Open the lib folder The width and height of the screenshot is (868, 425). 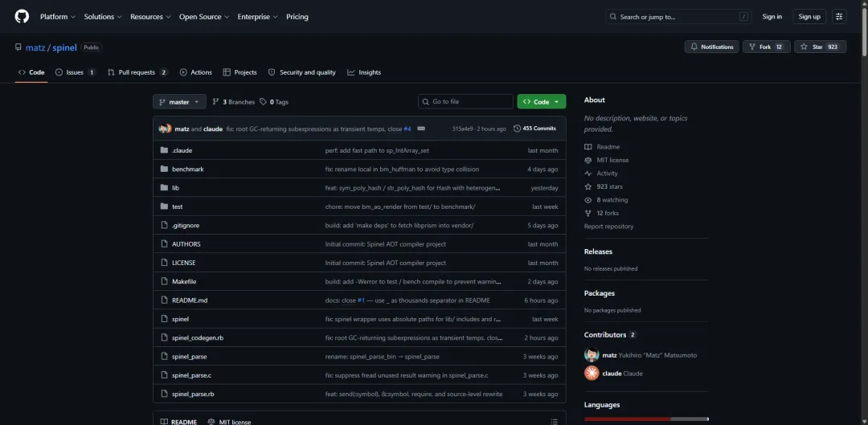point(175,188)
